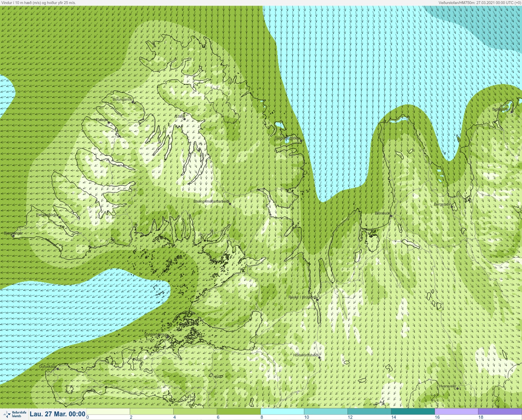Select the 2–4 m/s legend swatch

pyautogui.click(x=152, y=411)
